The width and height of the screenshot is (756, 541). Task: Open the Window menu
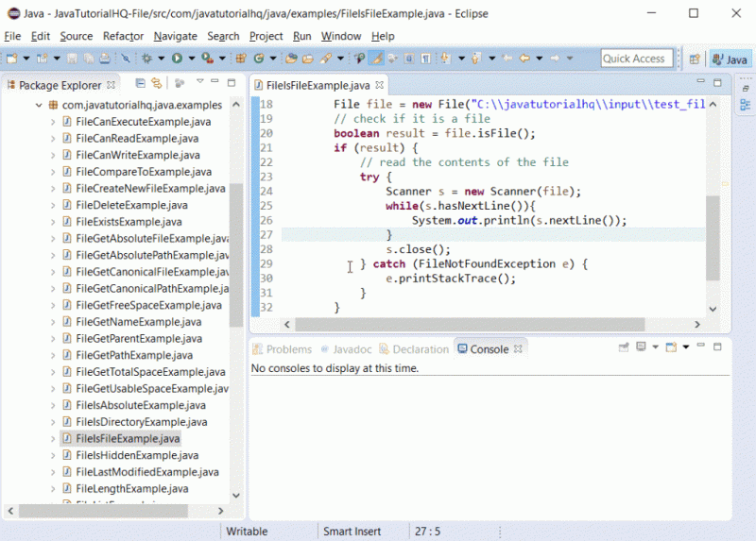(x=341, y=36)
